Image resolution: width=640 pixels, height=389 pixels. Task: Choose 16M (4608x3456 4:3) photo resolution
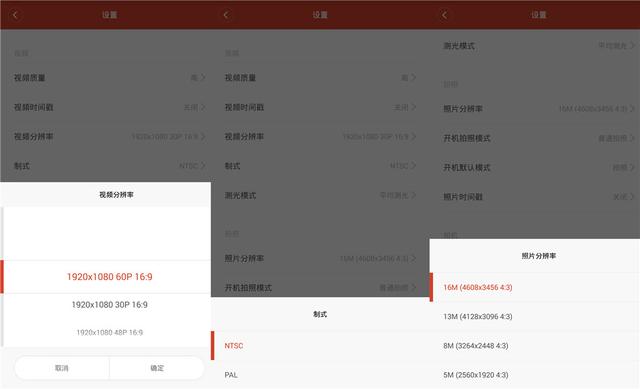click(535, 287)
